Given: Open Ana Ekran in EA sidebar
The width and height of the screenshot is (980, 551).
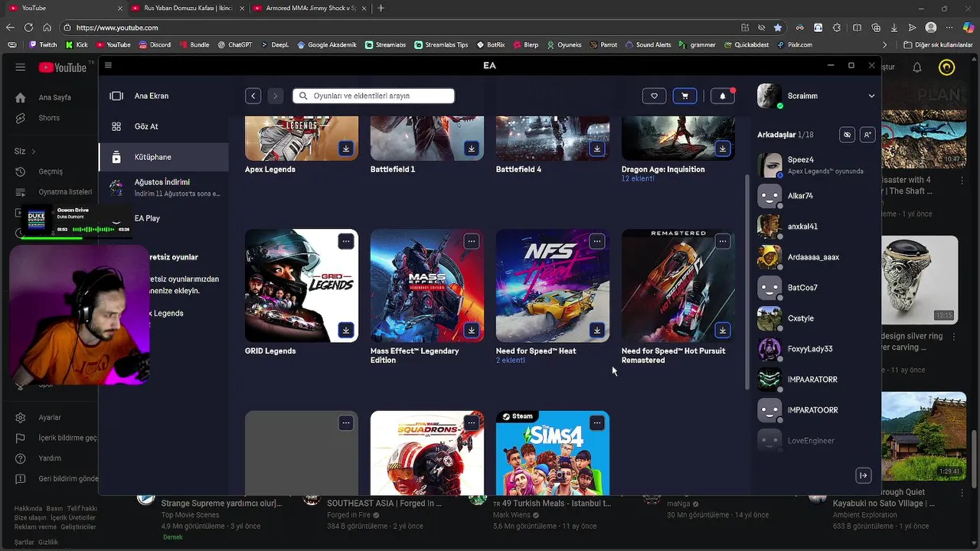Looking at the screenshot, I should pyautogui.click(x=164, y=96).
